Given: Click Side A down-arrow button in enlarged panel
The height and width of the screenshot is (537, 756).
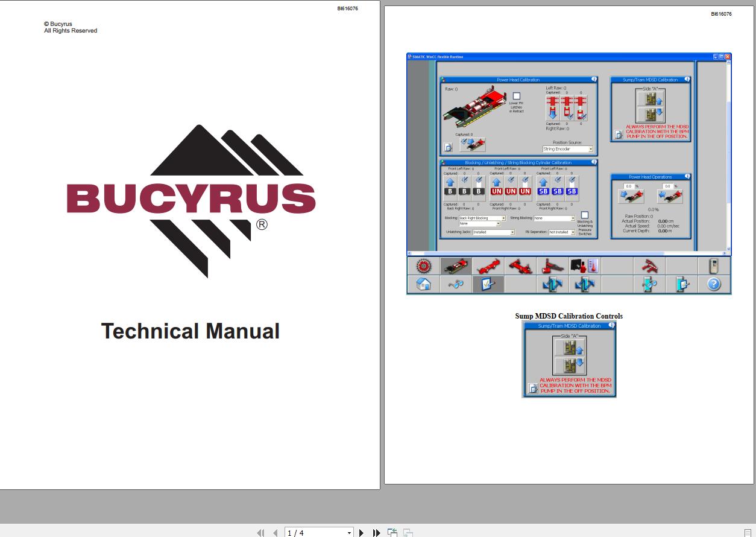Looking at the screenshot, I should click(570, 366).
